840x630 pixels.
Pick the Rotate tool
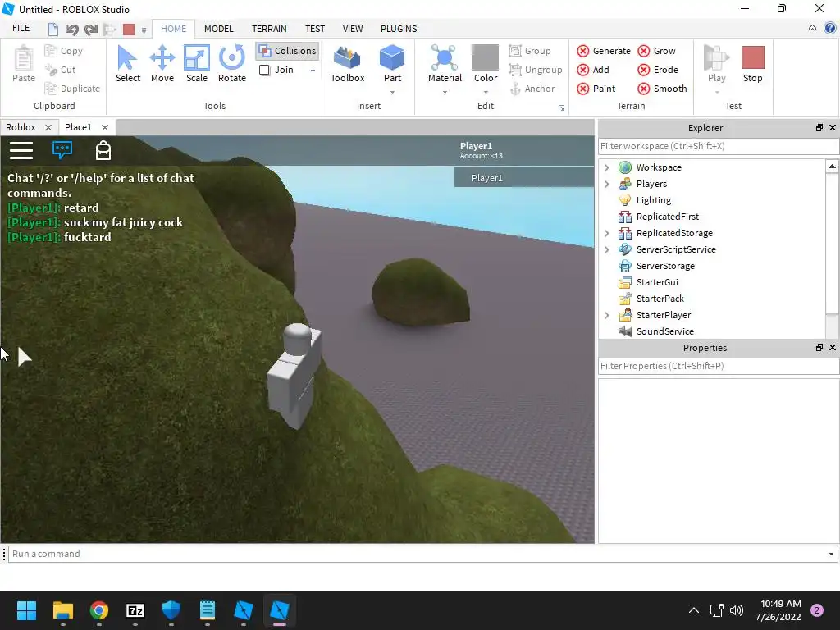(x=232, y=63)
